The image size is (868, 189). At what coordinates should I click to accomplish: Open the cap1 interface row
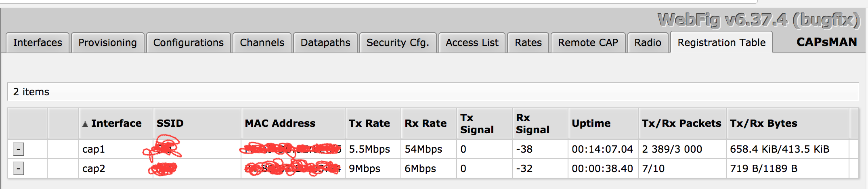[x=94, y=149]
